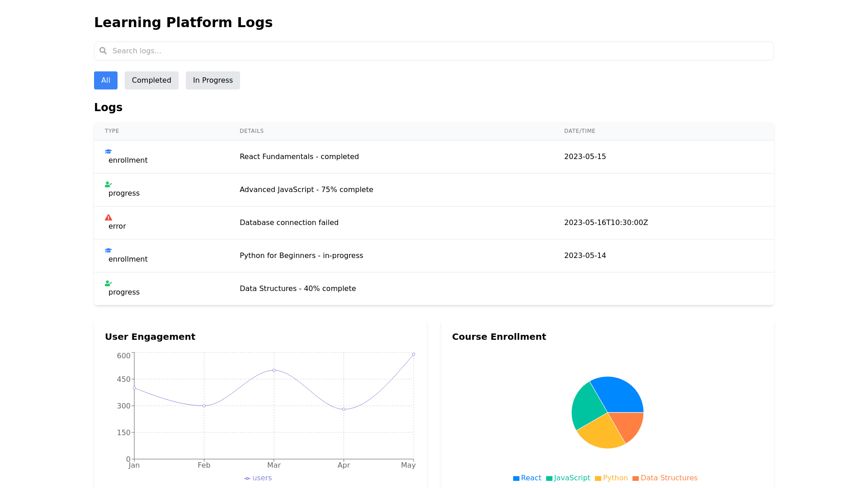Viewport: 868px width, 488px height.
Task: Filter logs by Completed
Action: pyautogui.click(x=151, y=80)
